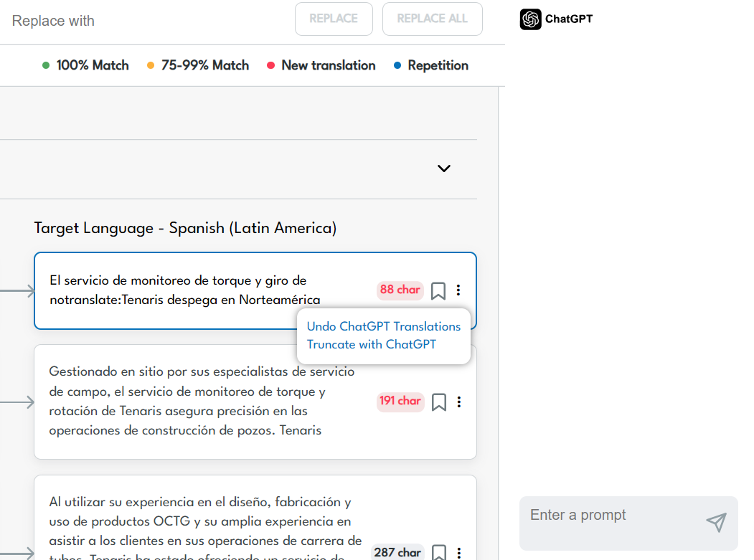Click the red New translation legend item
Viewport: 754px width, 560px height.
(x=321, y=65)
